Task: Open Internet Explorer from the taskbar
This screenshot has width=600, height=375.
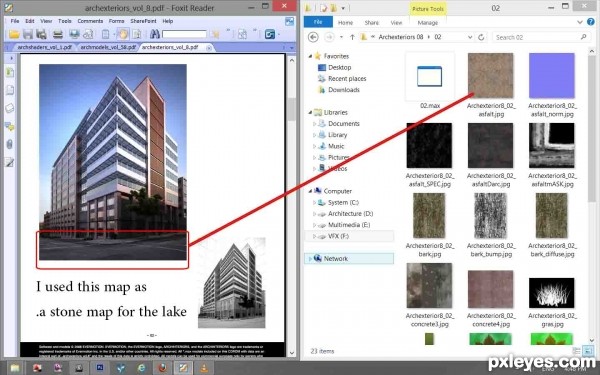Action: pos(141,368)
